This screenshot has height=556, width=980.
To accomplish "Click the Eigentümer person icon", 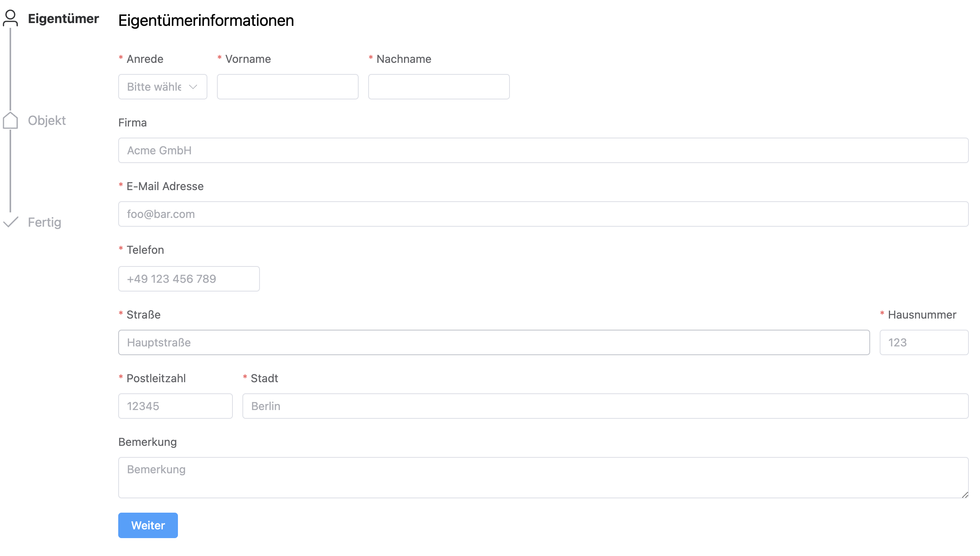I will pos(10,18).
